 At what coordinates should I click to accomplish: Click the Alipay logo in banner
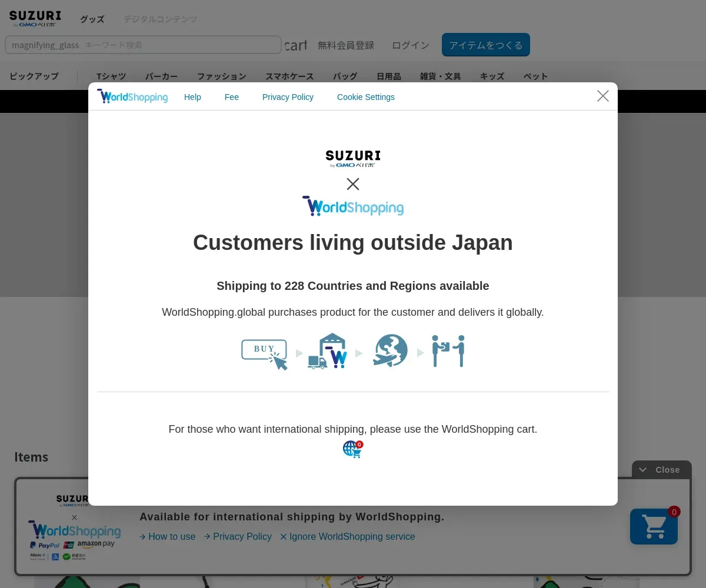coord(38,556)
